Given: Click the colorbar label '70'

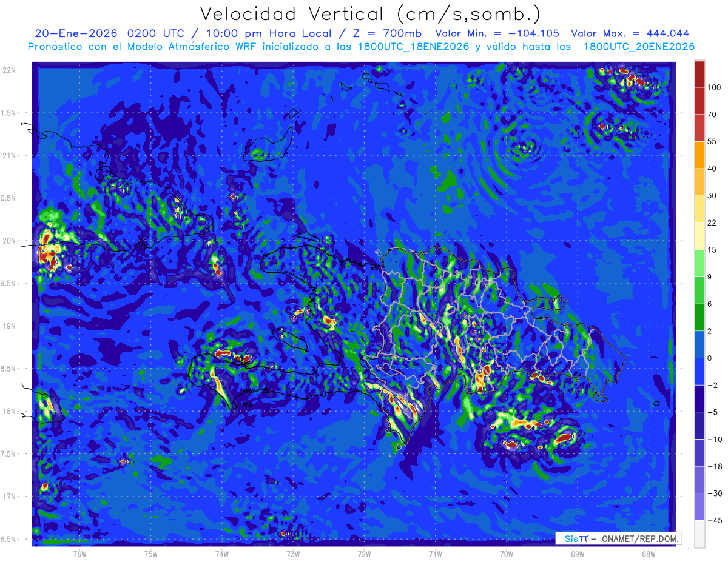Looking at the screenshot, I should (x=712, y=114).
